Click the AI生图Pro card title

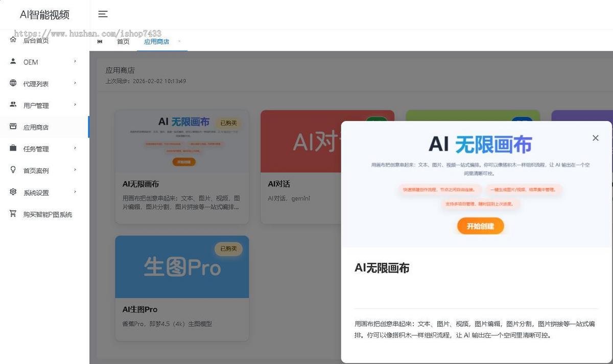tap(140, 309)
